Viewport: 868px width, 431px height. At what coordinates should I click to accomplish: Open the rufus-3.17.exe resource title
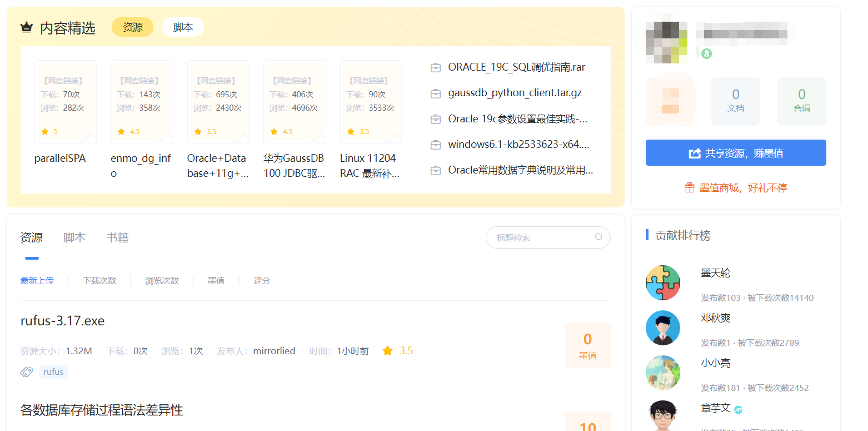(62, 321)
